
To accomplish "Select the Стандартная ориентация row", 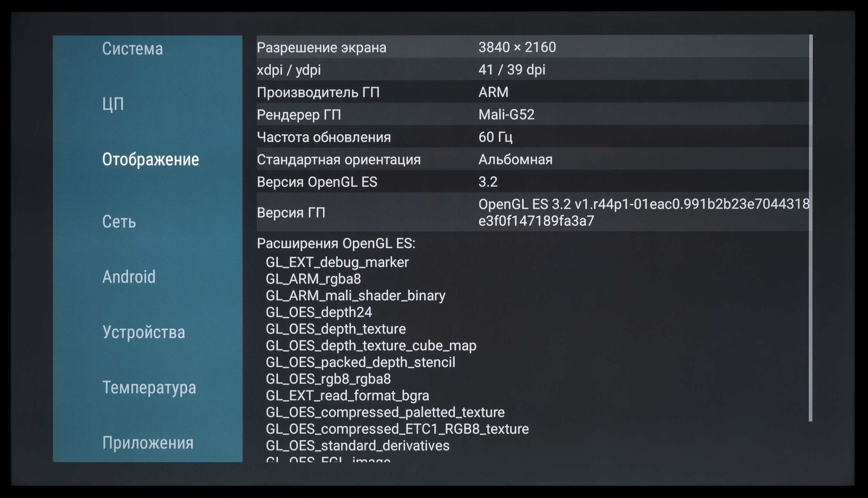I will click(533, 160).
